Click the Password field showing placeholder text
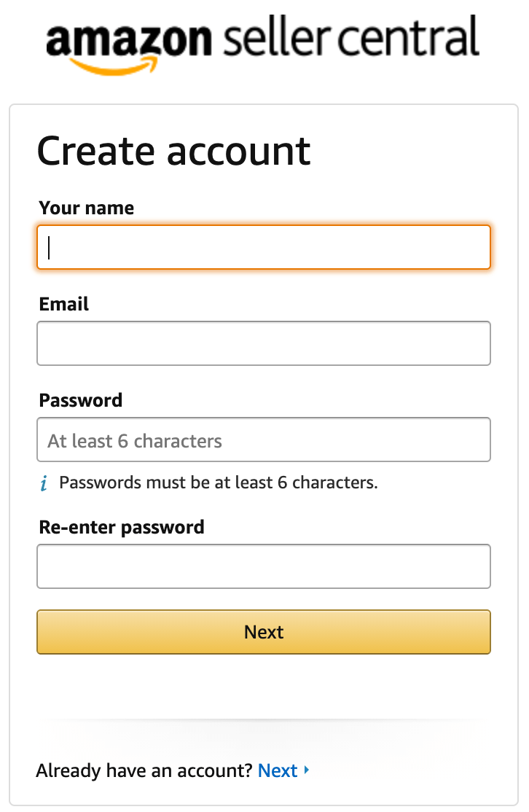This screenshot has height=812, width=529. pyautogui.click(x=264, y=440)
